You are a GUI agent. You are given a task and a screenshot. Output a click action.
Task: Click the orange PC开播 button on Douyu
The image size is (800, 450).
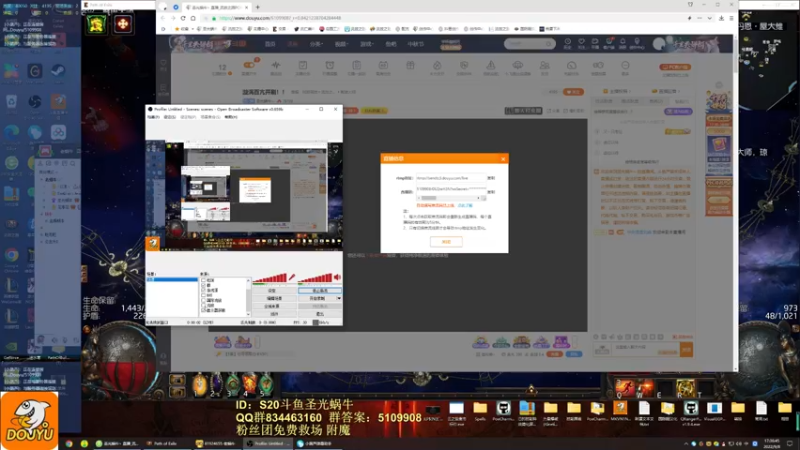pos(675,67)
